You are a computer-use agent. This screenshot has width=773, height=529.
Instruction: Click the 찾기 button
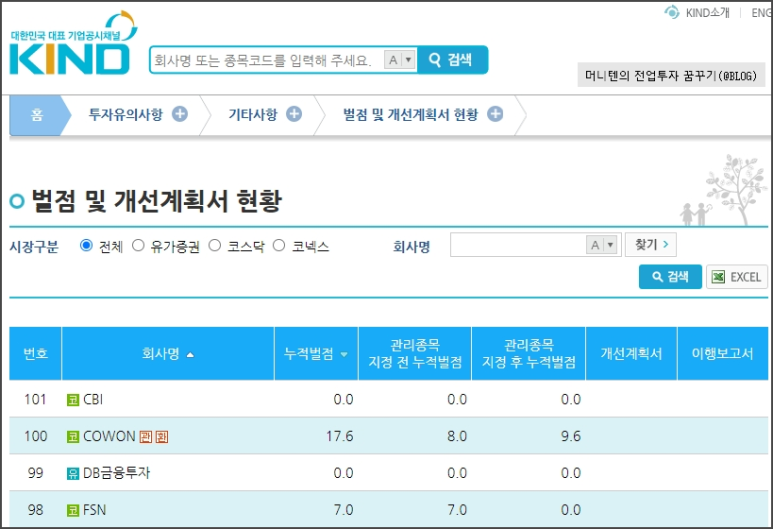651,245
